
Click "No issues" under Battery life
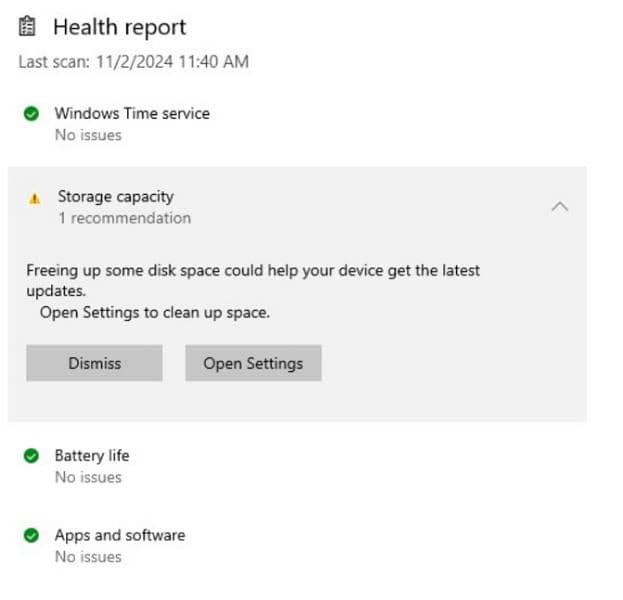click(x=88, y=477)
